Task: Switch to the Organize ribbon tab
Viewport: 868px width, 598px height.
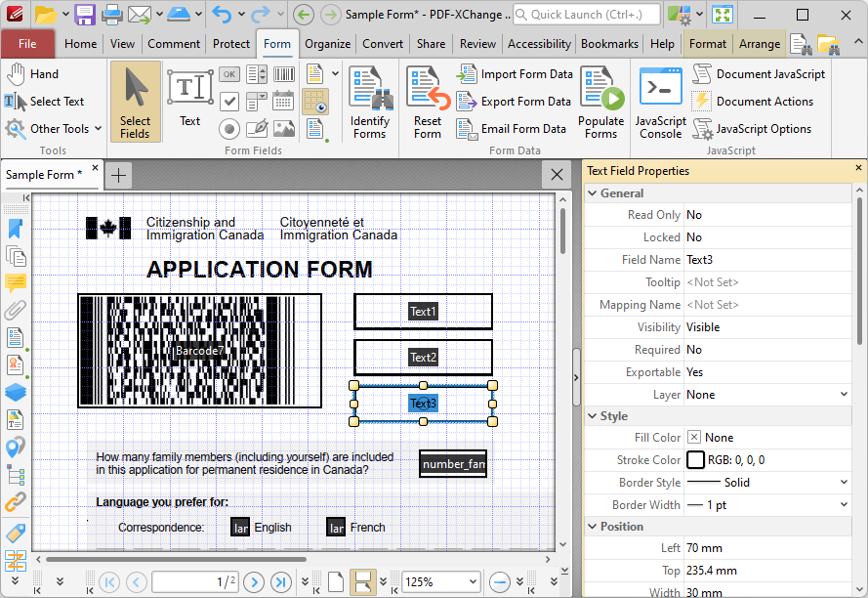Action: coord(327,43)
